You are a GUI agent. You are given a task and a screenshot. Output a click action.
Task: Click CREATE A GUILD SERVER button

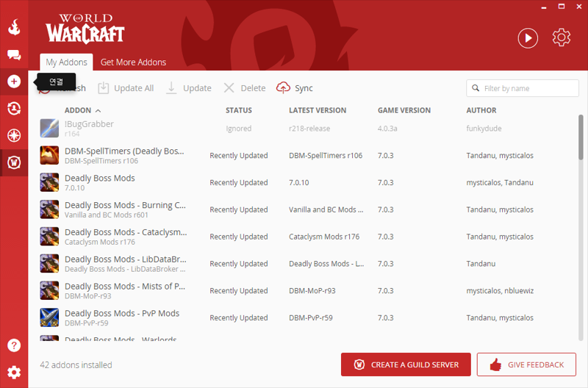coord(406,364)
